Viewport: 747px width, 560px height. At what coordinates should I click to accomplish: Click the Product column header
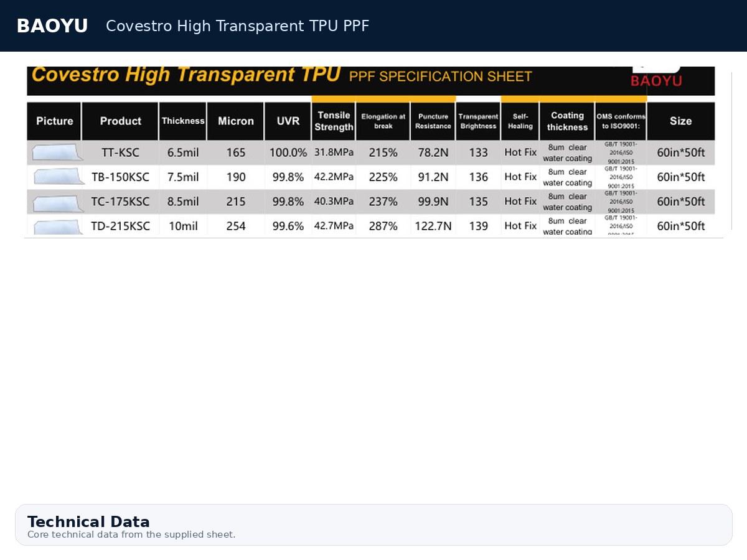coord(120,121)
